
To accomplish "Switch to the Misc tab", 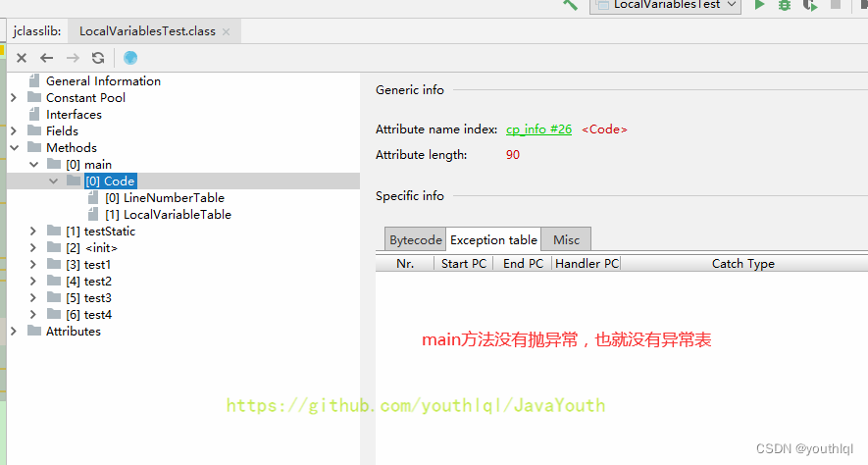I will [x=566, y=239].
